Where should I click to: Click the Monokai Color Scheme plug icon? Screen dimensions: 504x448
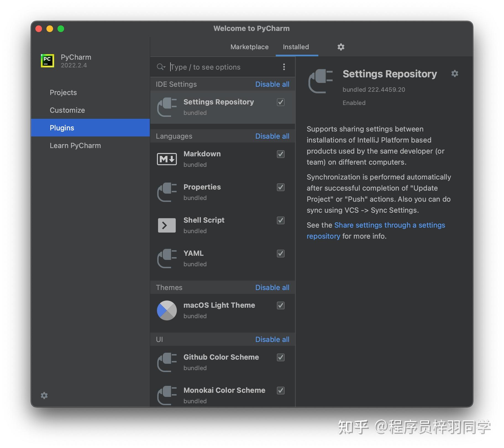tap(167, 396)
